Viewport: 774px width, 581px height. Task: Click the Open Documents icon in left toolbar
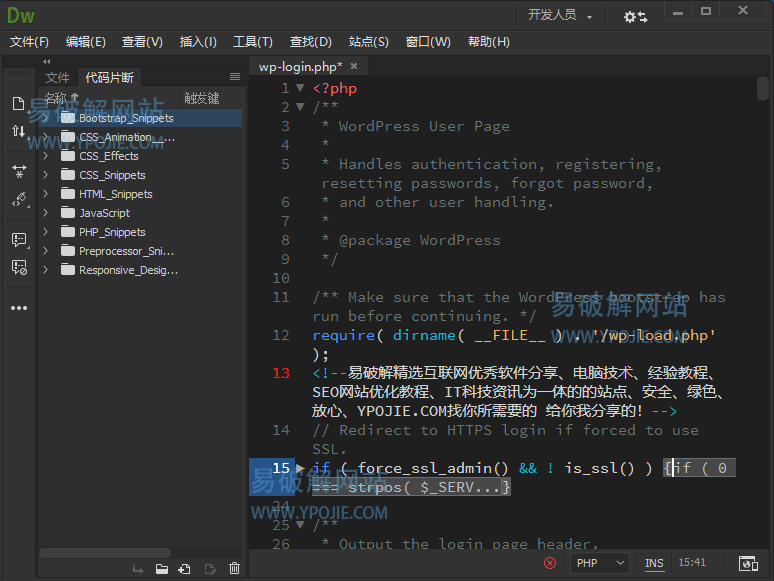(18, 104)
